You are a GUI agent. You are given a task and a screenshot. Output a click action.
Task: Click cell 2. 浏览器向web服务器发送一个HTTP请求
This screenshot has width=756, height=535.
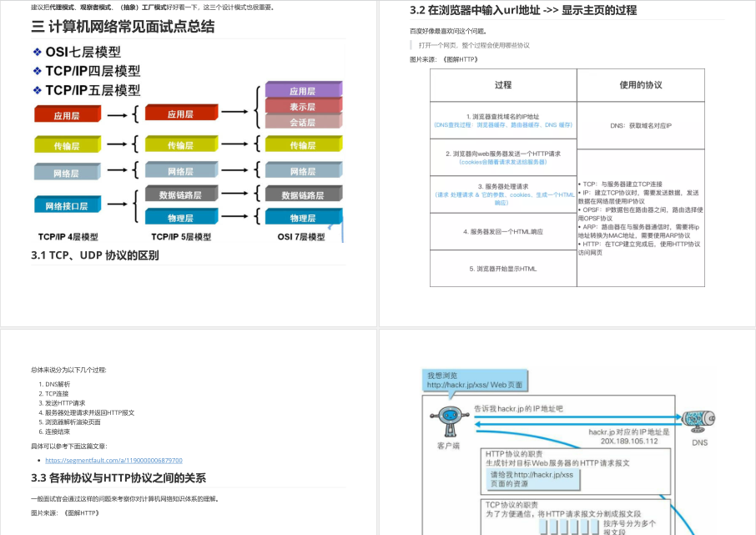click(x=503, y=157)
